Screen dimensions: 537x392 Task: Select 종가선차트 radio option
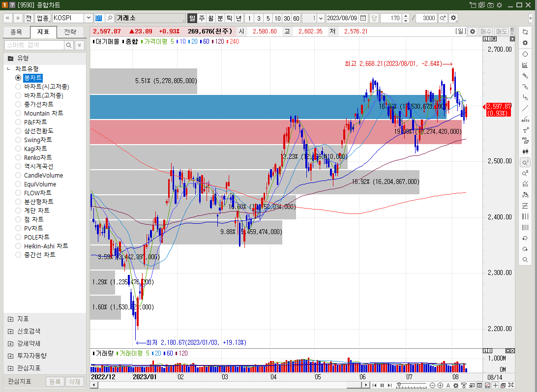18,104
